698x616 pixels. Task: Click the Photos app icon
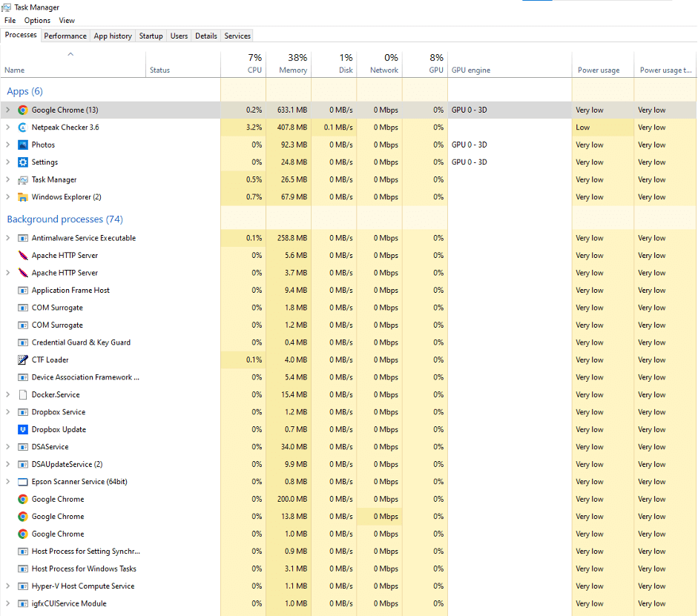(x=23, y=145)
